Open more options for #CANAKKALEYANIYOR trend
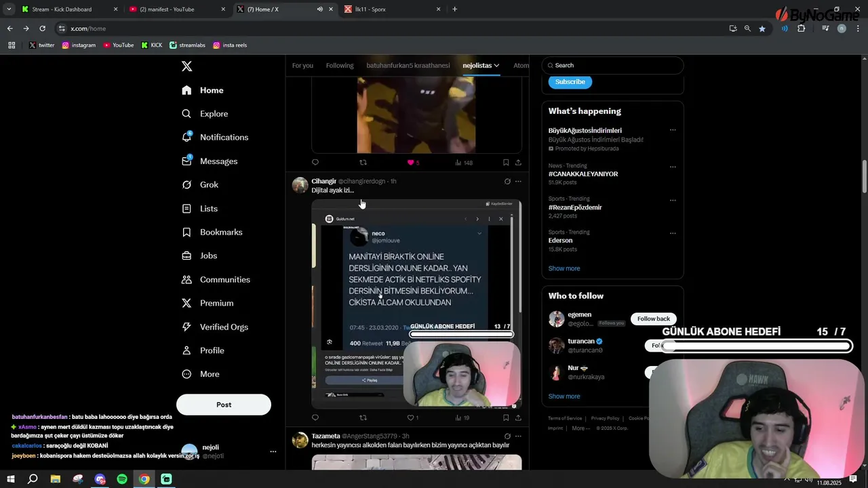The height and width of the screenshot is (488, 868). [x=673, y=167]
